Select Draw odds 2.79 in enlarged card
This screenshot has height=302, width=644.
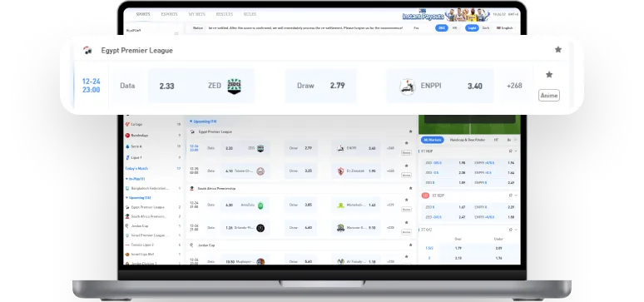[x=321, y=86]
